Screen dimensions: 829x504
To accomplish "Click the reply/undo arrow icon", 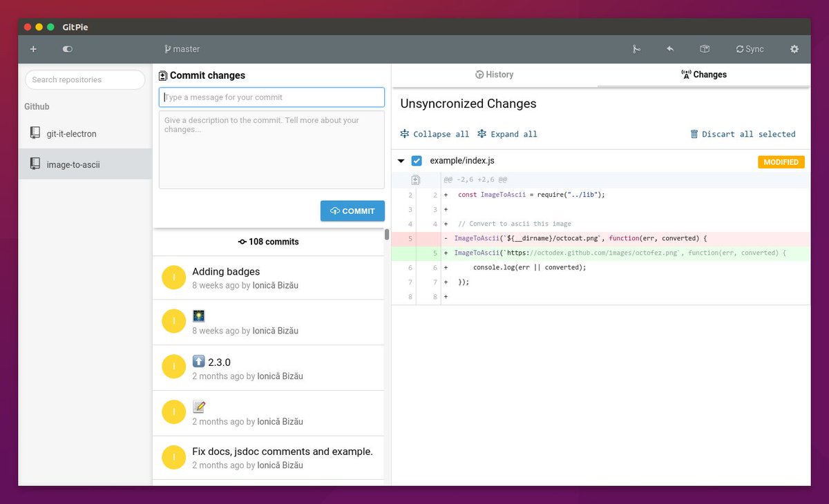I will (670, 49).
